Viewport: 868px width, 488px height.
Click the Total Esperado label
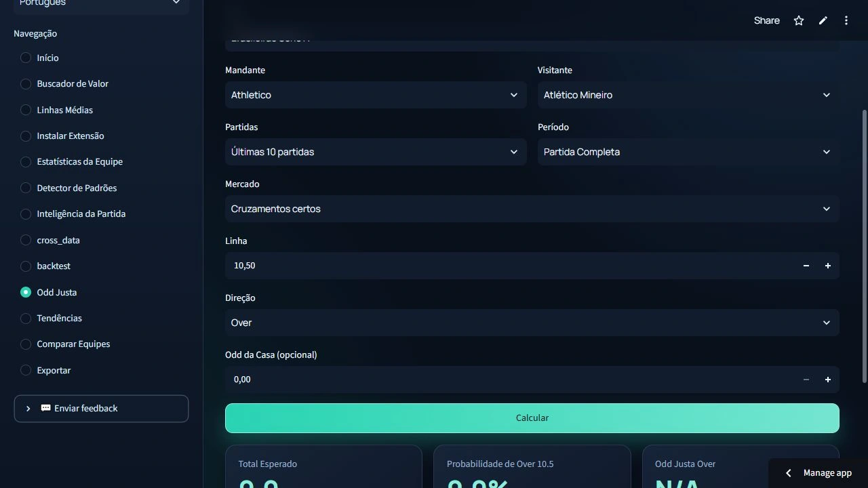pos(268,464)
